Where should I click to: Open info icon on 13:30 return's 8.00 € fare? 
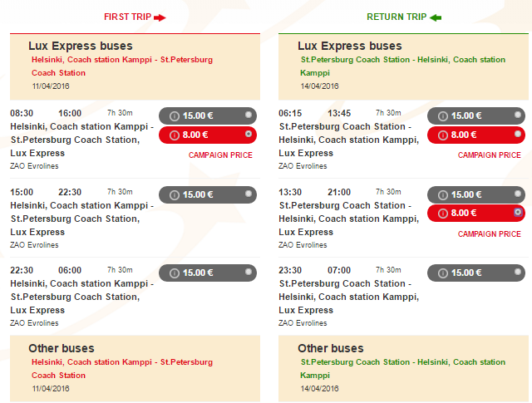click(x=443, y=214)
